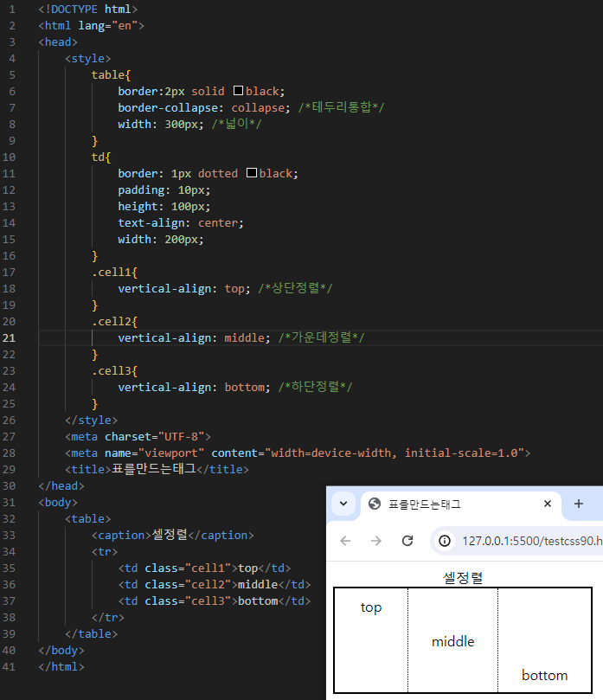This screenshot has height=700, width=603.
Task: Click the 'top' cell in the rendered table
Action: (371, 640)
